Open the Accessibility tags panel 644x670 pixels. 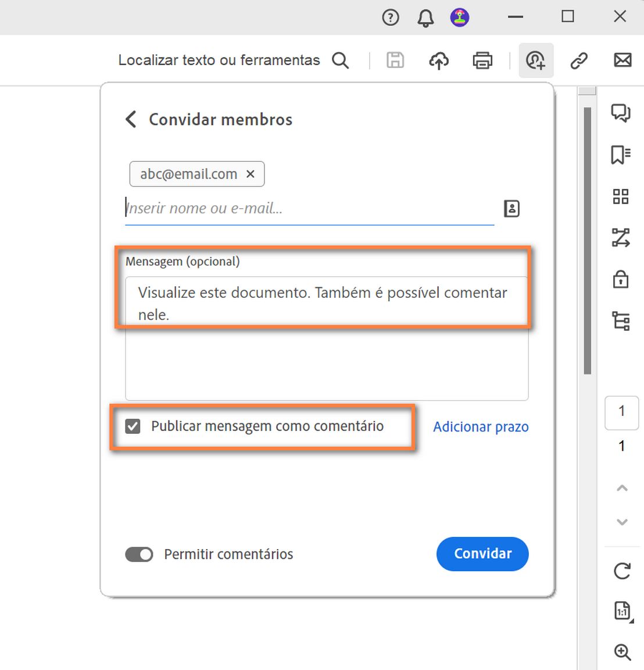point(621,320)
